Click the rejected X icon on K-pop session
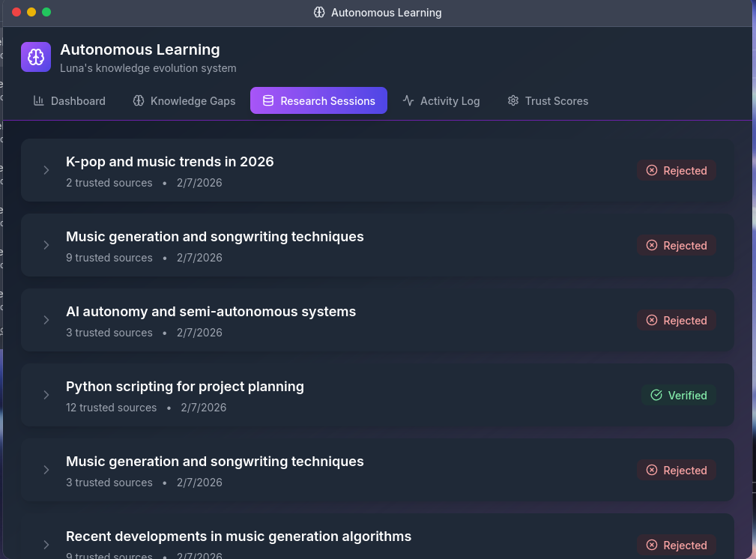 tap(652, 170)
